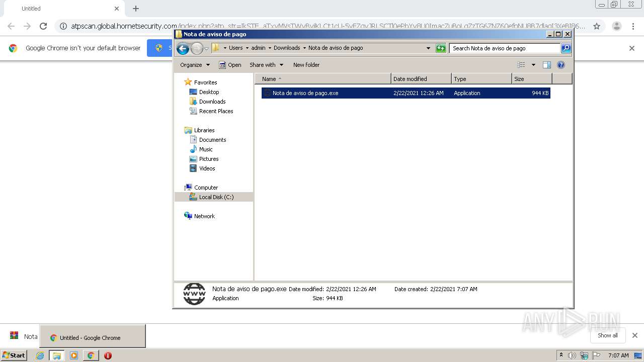Launch Internet Explorer from taskbar

pyautogui.click(x=40, y=355)
